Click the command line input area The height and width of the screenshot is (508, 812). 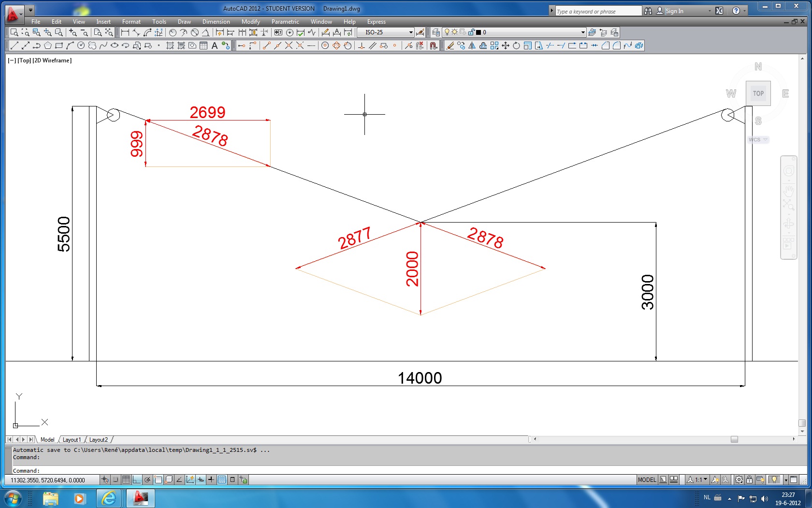(x=406, y=470)
